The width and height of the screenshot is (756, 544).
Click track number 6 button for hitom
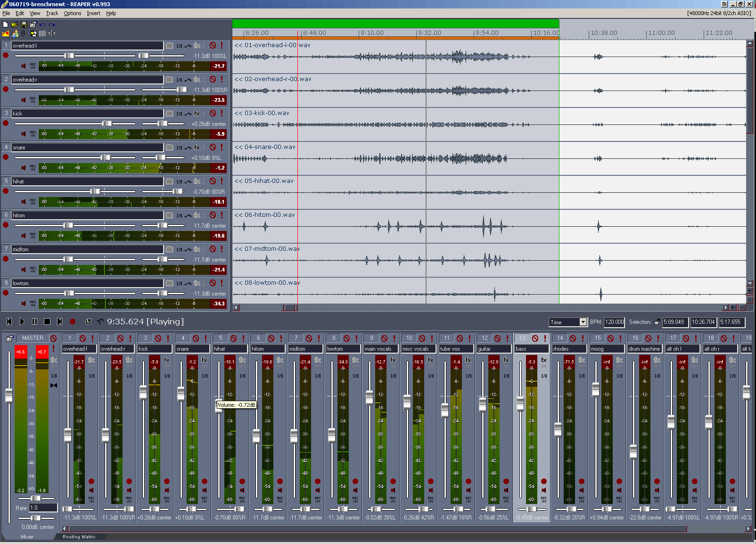[x=6, y=215]
